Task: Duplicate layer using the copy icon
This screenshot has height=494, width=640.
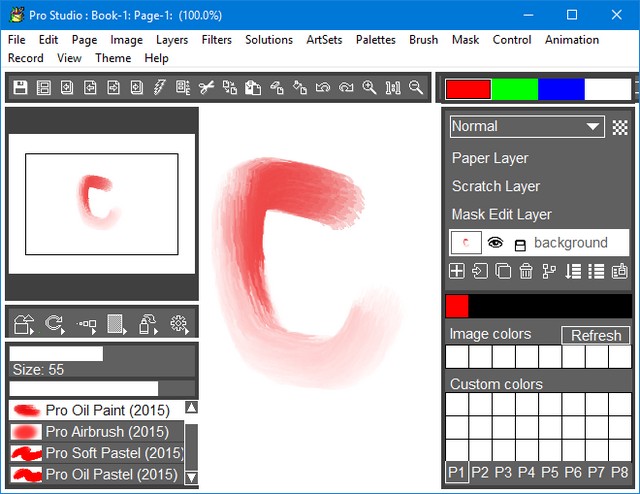Action: [x=503, y=271]
